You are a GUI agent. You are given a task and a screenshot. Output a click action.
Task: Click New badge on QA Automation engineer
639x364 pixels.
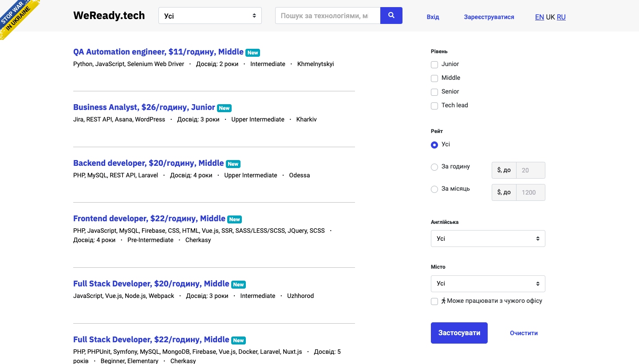point(252,53)
